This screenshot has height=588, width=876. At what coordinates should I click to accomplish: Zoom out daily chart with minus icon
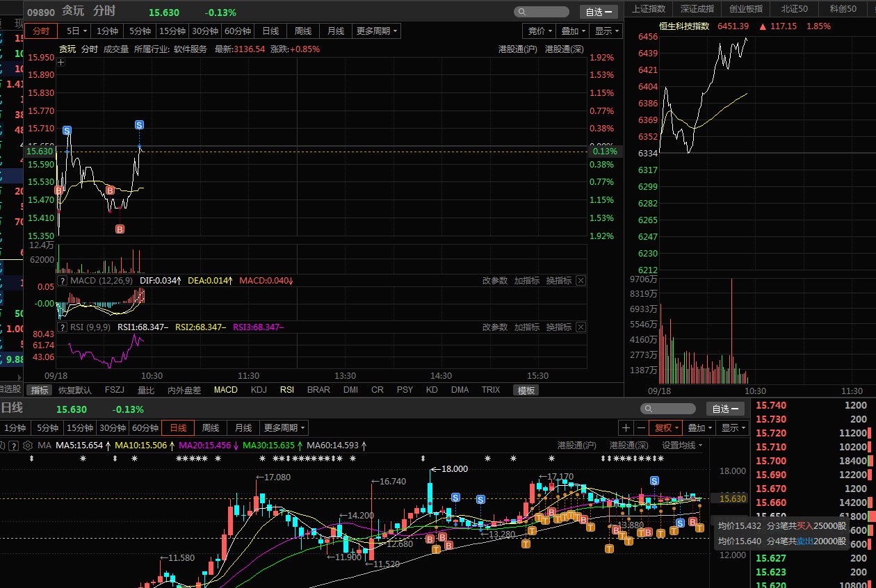pos(641,428)
